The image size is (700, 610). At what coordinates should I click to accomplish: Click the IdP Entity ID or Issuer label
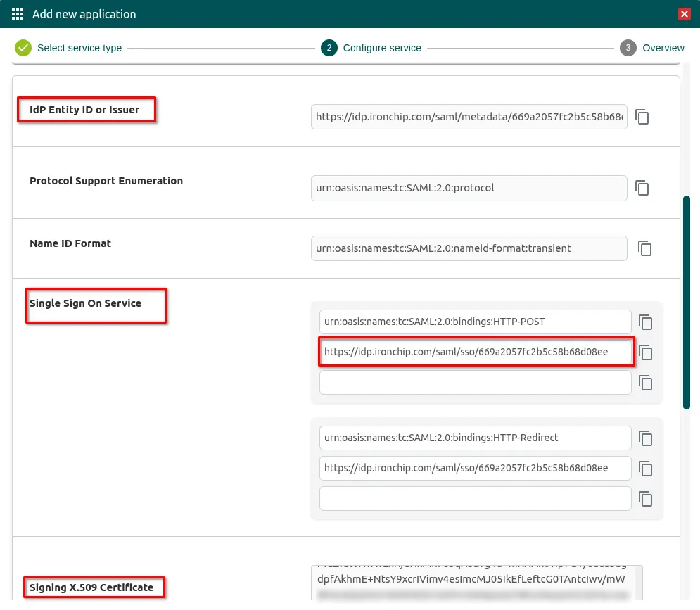tap(84, 110)
